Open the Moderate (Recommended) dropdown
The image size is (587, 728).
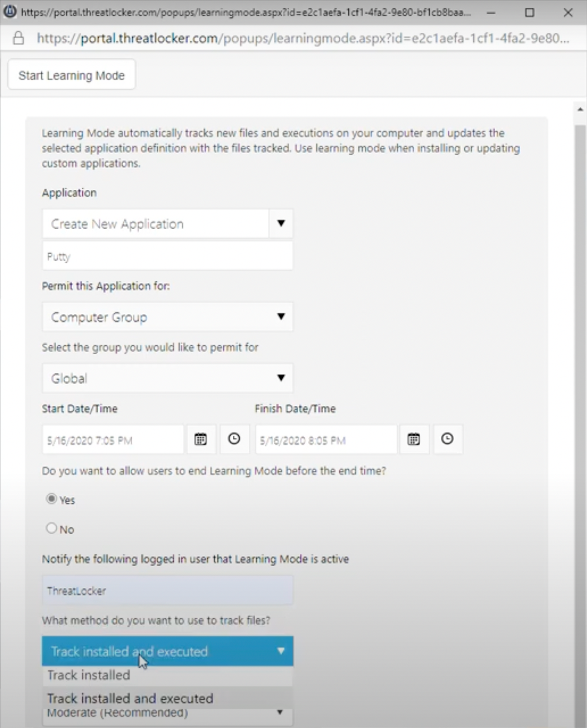tap(167, 715)
